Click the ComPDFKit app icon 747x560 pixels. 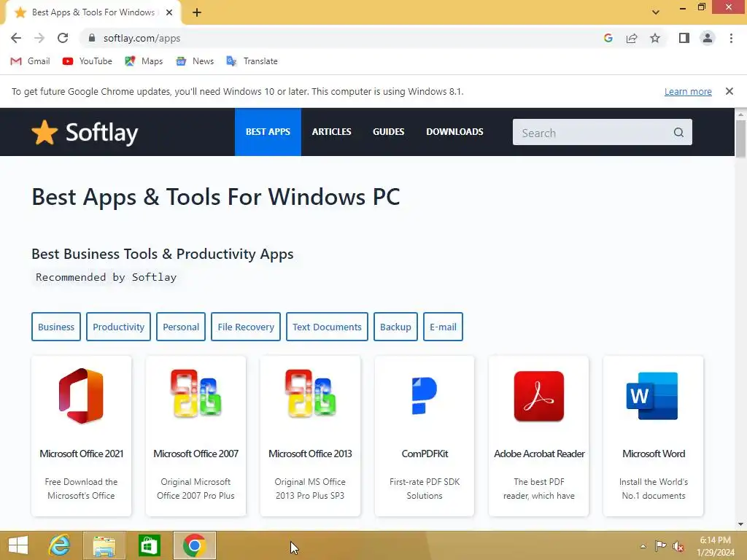(424, 396)
